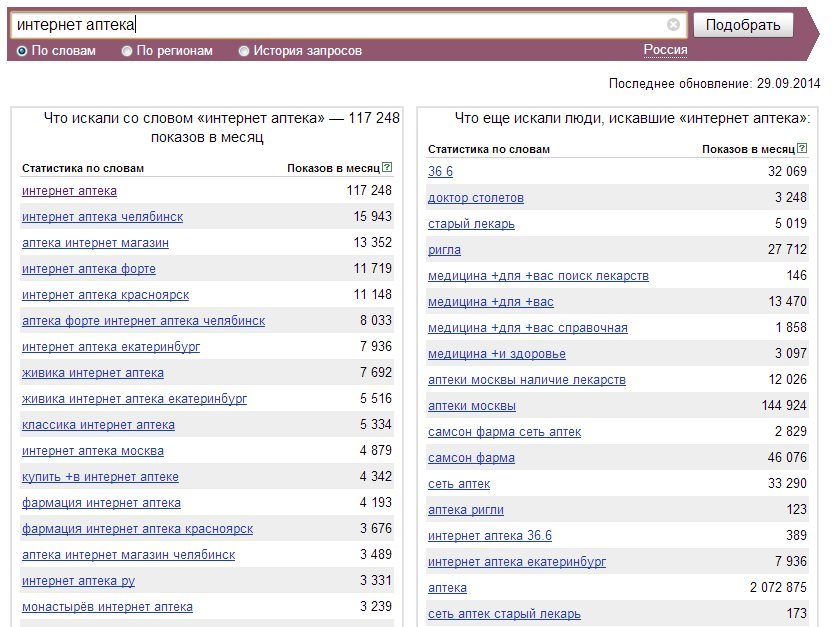Viewport: 840px width, 627px height.
Task: Select the 'По регионам' radio button
Action: pyautogui.click(x=126, y=51)
